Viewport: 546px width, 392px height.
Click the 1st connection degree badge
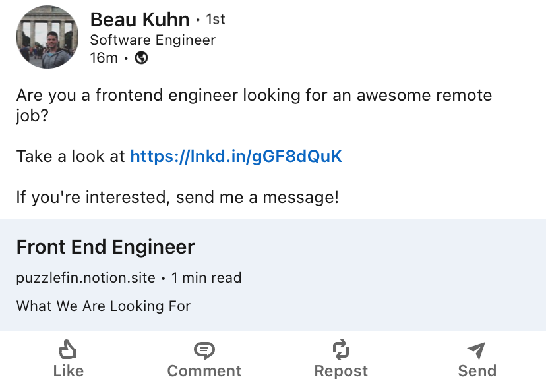[216, 20]
